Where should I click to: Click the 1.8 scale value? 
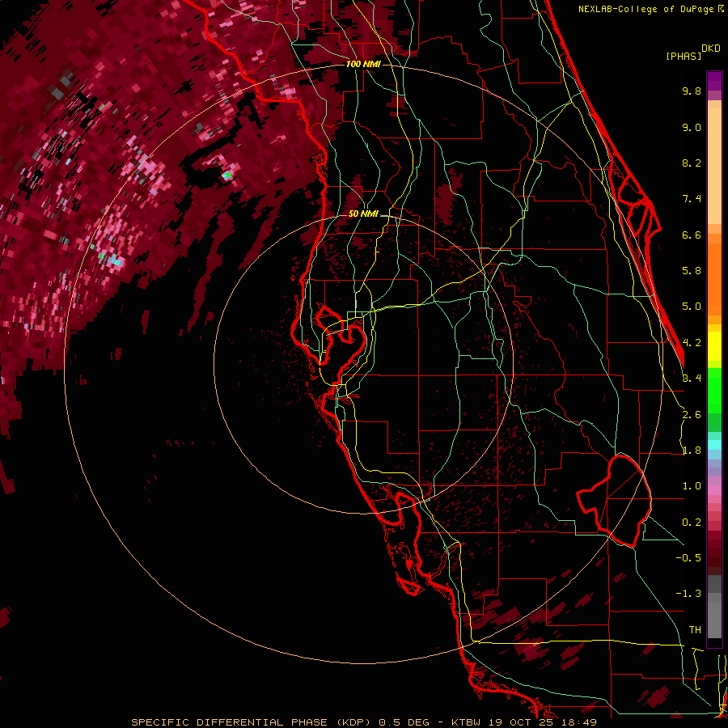692,451
